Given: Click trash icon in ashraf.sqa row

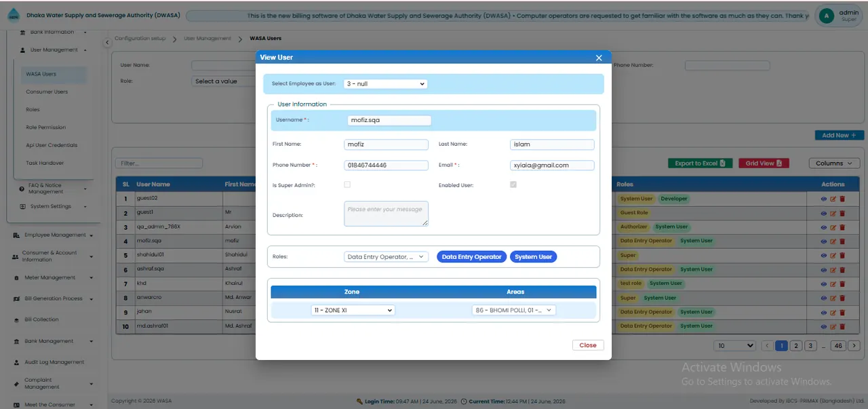Looking at the screenshot, I should click(x=842, y=270).
